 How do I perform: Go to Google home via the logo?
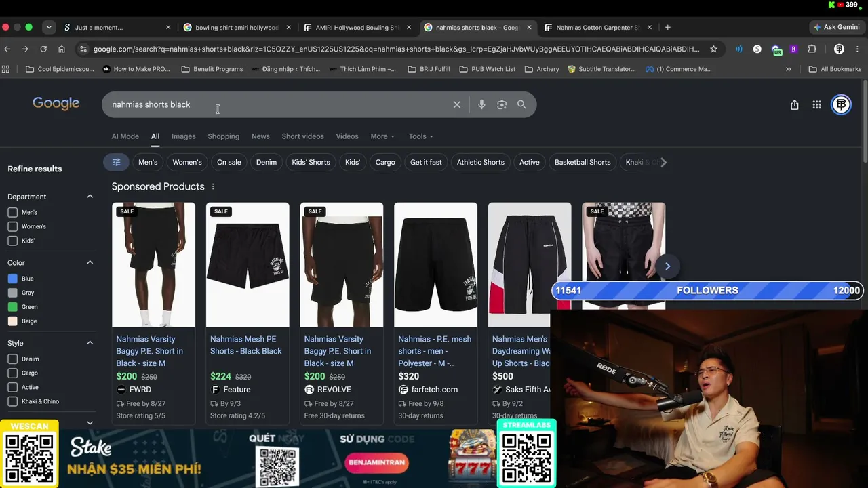point(56,104)
